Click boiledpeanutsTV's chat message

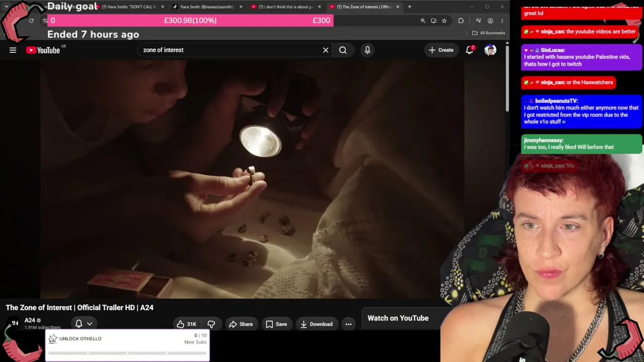pos(582,111)
